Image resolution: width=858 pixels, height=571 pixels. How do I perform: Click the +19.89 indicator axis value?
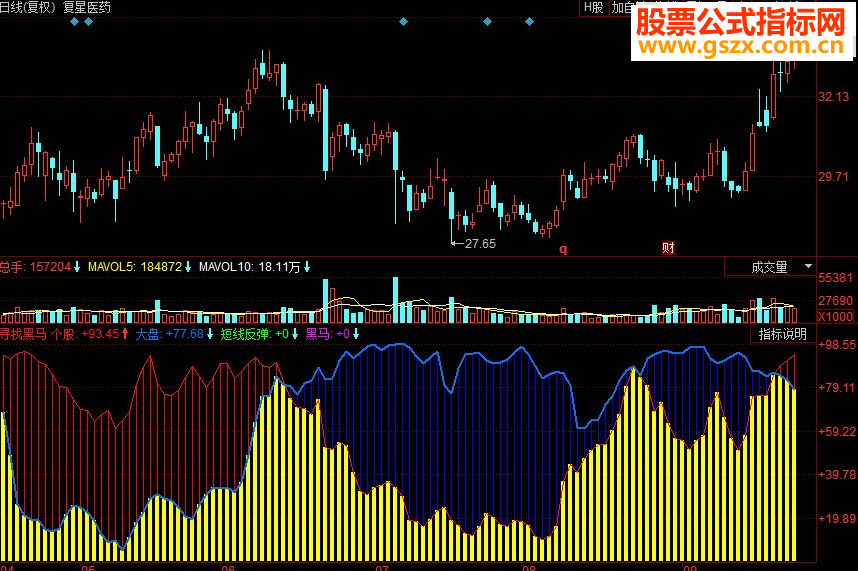pyautogui.click(x=837, y=518)
